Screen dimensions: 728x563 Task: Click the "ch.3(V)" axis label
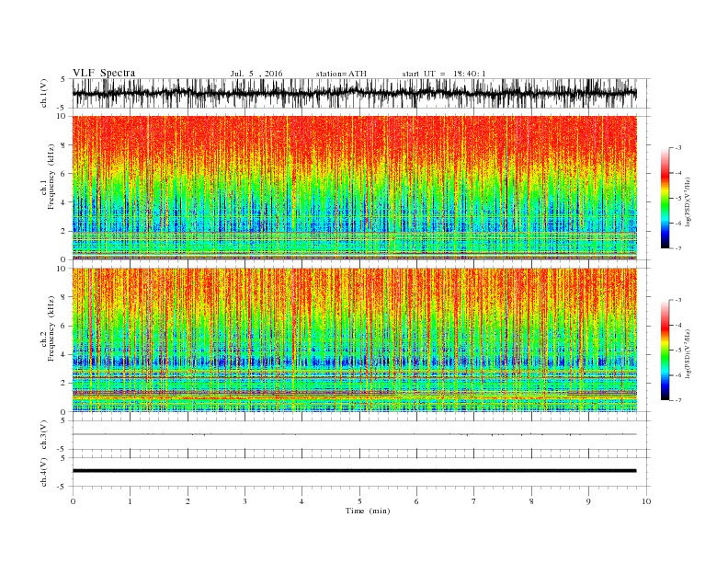(44, 435)
